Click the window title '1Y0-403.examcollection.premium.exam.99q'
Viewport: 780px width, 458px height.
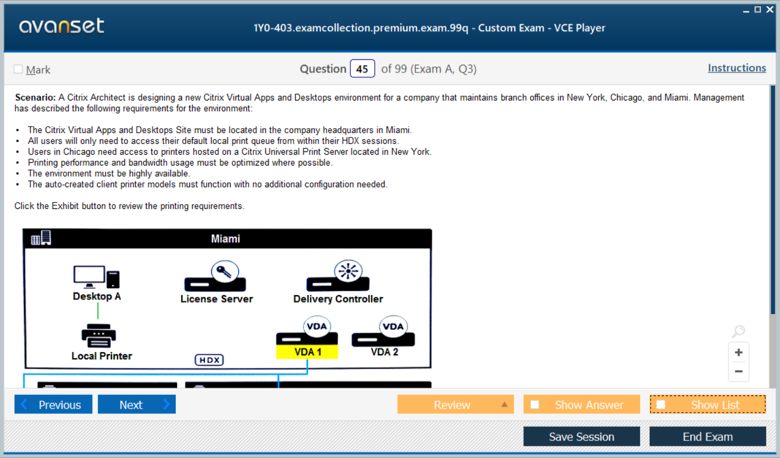[x=361, y=28]
